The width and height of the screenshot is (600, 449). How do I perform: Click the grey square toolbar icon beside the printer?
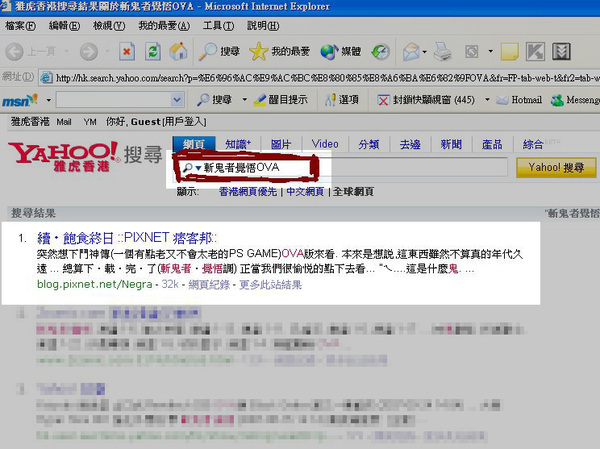click(x=471, y=51)
